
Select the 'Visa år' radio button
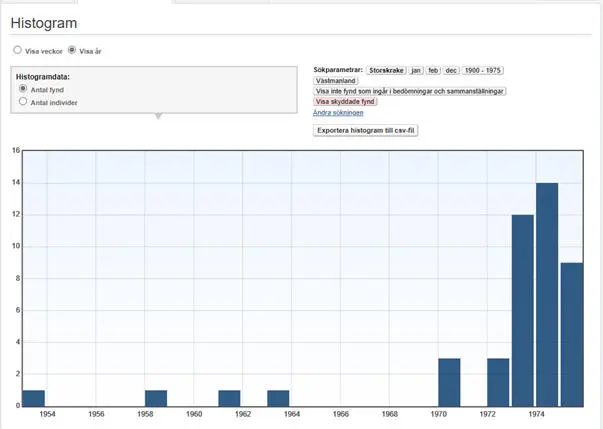tap(71, 50)
